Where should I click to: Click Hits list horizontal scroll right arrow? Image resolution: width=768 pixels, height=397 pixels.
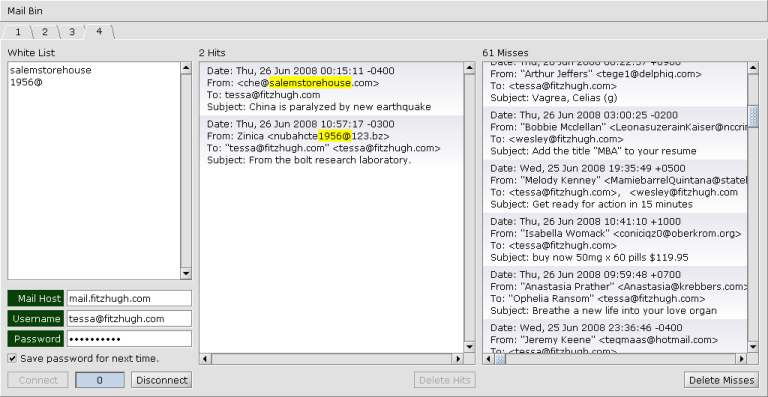[458, 359]
